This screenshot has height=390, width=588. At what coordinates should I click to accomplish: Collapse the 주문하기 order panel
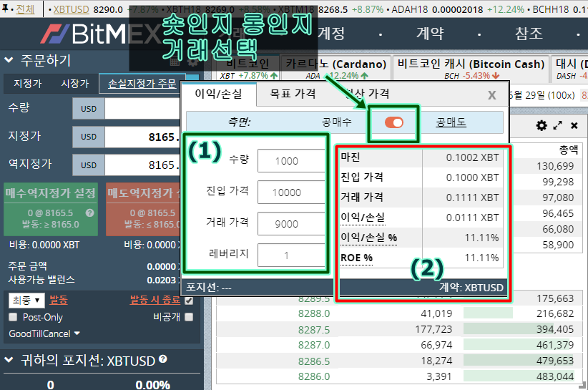click(x=9, y=61)
